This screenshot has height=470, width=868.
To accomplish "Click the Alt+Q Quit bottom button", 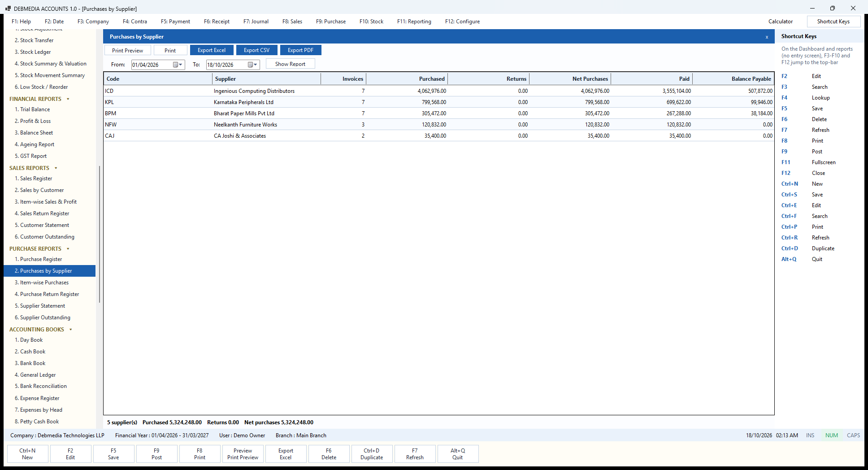I will 458,454.
